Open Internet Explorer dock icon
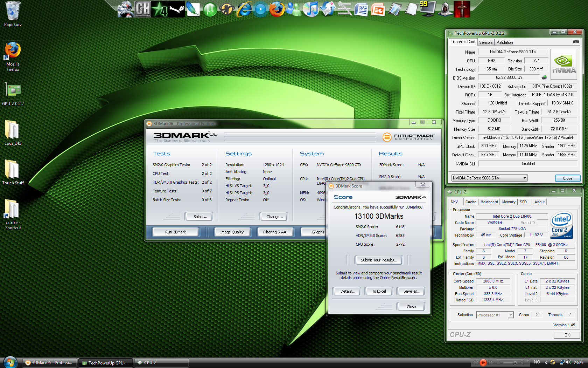 tap(244, 9)
